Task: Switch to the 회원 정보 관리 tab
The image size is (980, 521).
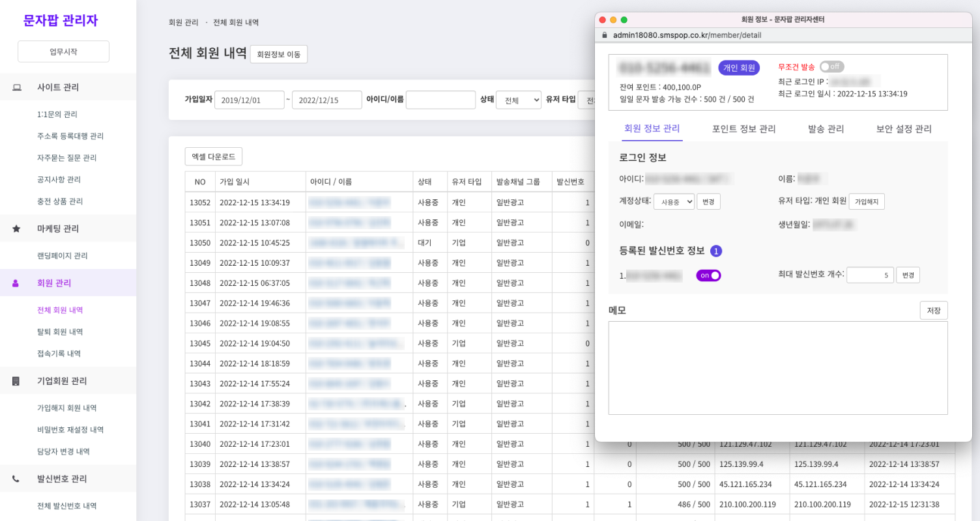Action: click(652, 129)
